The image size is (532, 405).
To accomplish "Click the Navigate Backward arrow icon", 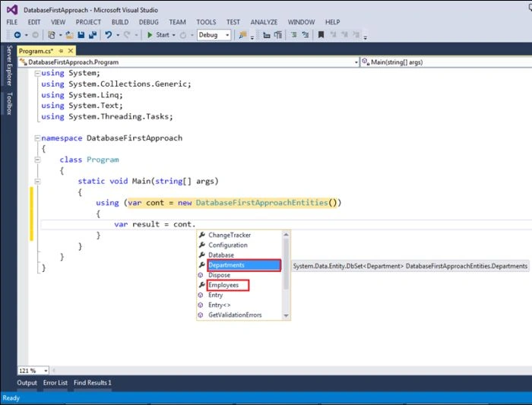I will tap(17, 35).
